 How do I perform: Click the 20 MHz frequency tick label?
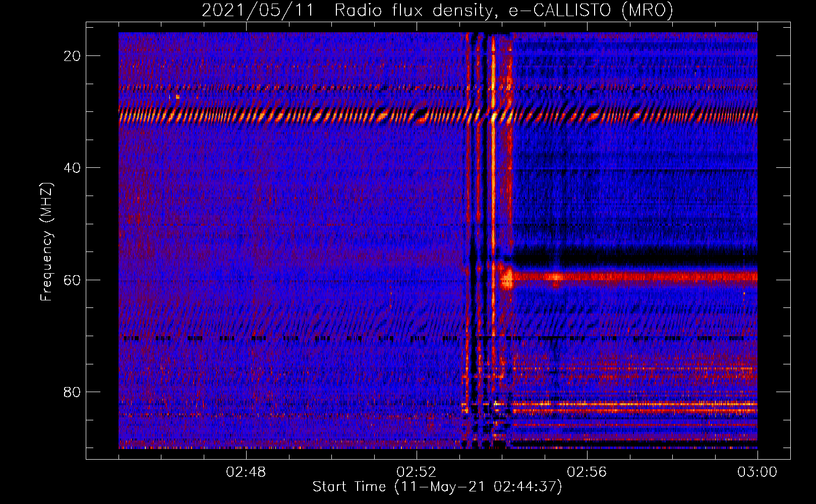coord(72,56)
